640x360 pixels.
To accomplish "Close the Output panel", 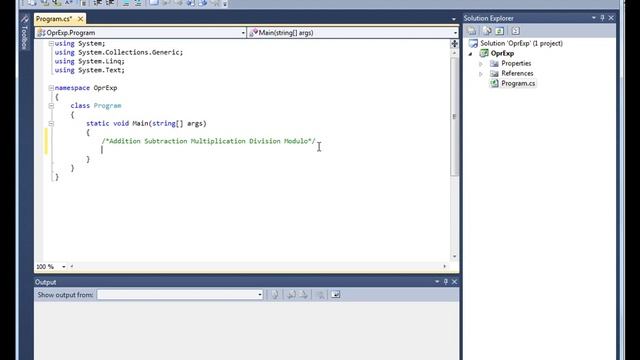I will 454,282.
